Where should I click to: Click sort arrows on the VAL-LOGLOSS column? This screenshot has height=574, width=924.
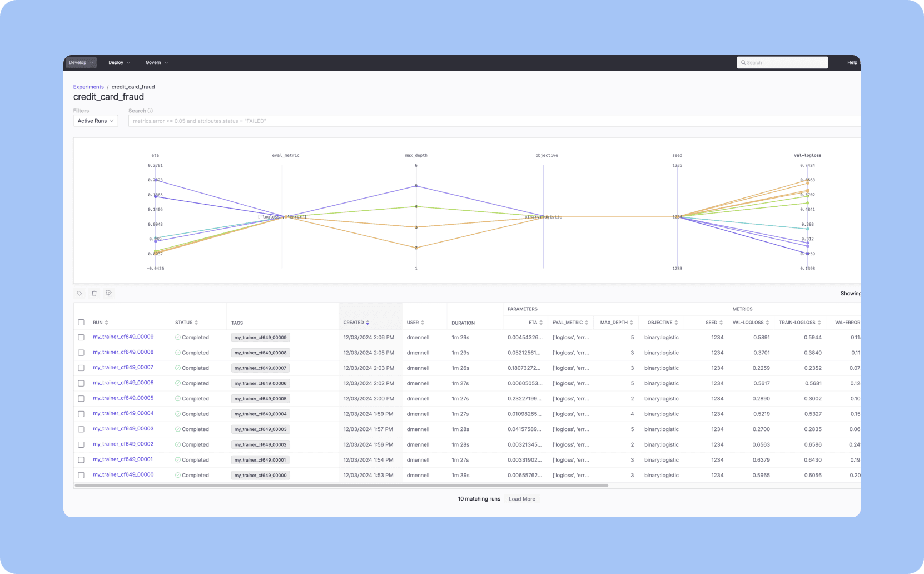tap(769, 323)
